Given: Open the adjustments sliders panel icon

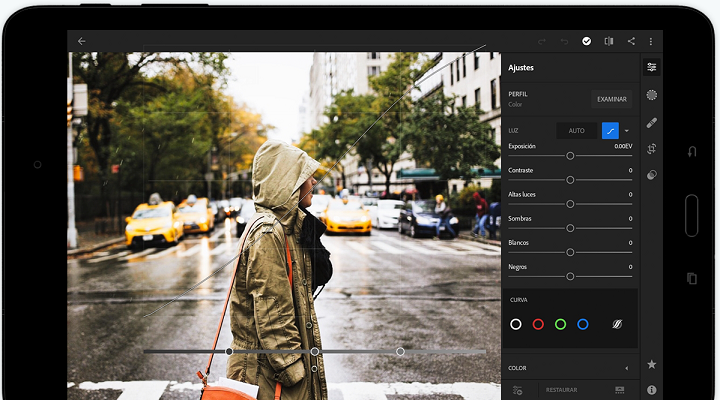Looking at the screenshot, I should tap(652, 67).
